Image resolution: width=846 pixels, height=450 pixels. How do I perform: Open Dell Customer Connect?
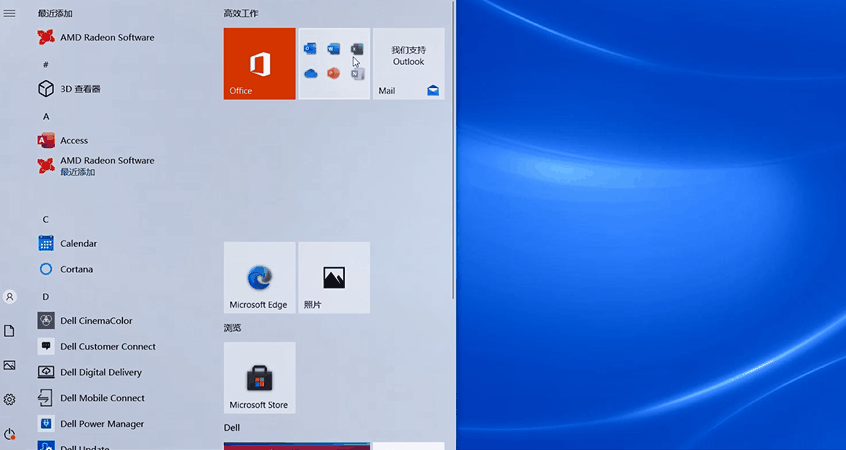(x=97, y=346)
